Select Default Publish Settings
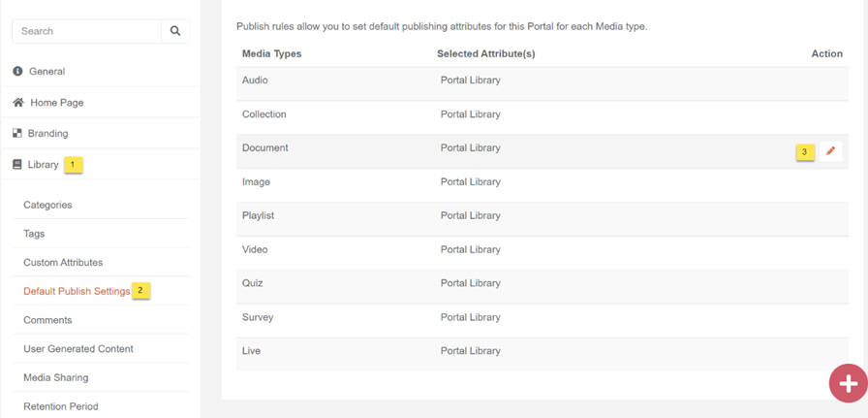The width and height of the screenshot is (868, 418). [77, 291]
